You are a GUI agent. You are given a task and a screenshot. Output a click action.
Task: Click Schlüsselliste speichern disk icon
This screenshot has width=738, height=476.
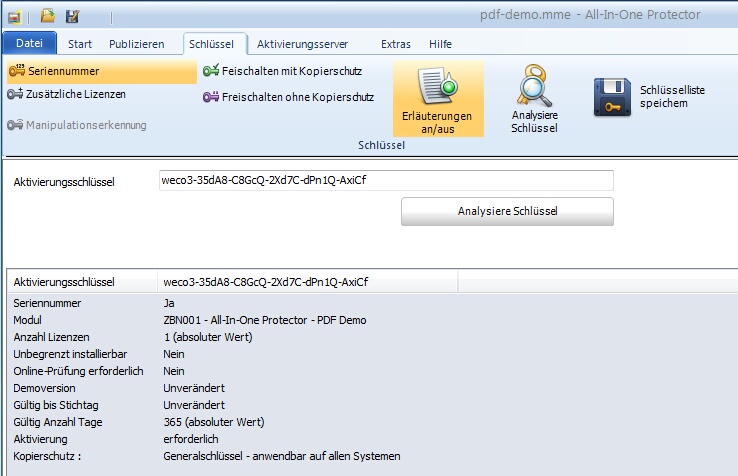tap(614, 98)
